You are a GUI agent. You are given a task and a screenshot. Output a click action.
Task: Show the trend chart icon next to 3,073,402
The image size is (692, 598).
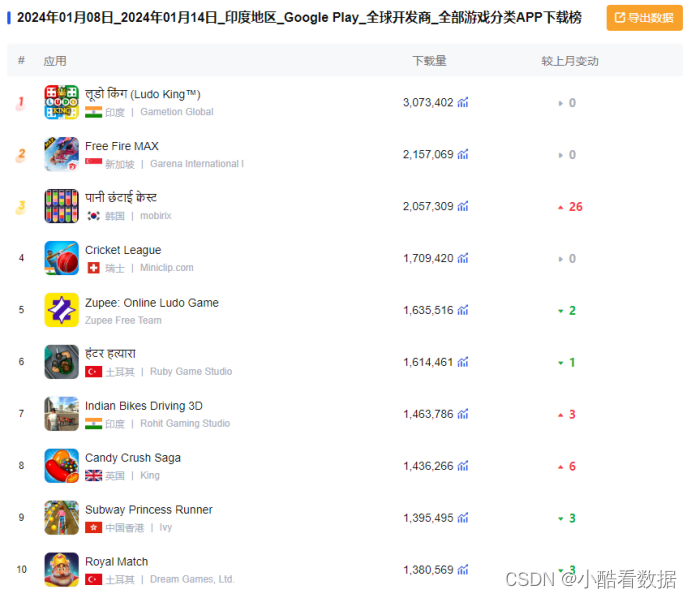tap(463, 102)
